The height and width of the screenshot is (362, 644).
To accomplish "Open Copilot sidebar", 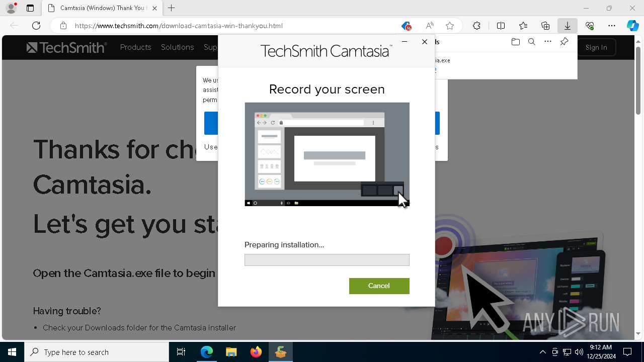I will coord(633,26).
